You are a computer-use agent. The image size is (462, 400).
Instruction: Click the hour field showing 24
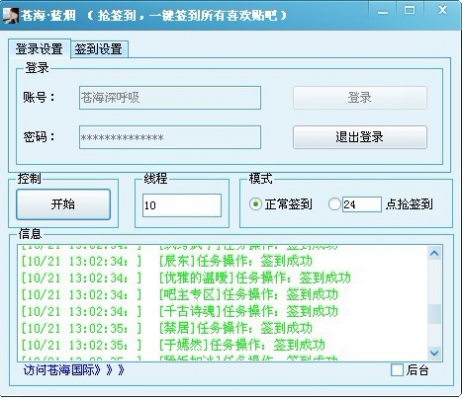pyautogui.click(x=362, y=204)
